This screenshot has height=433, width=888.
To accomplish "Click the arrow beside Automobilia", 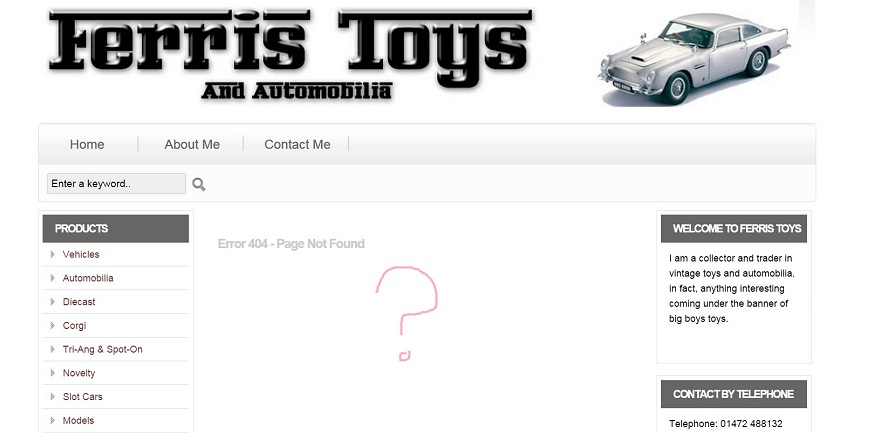I will (53, 278).
